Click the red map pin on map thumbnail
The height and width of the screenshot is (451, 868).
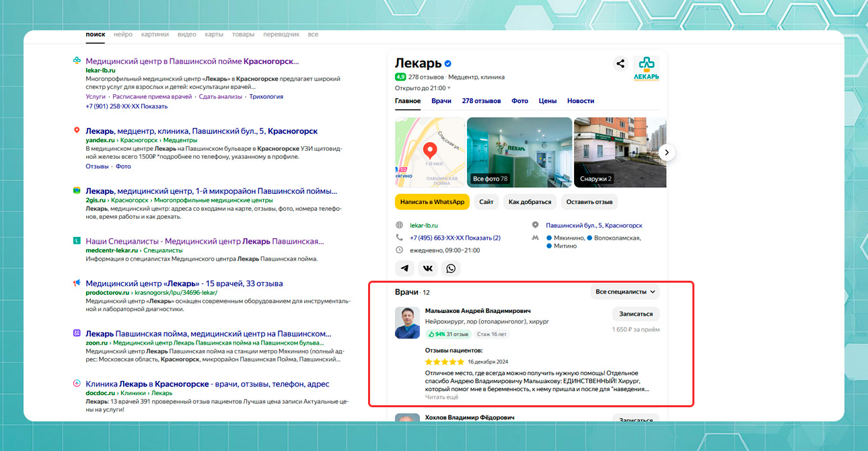pyautogui.click(x=429, y=149)
